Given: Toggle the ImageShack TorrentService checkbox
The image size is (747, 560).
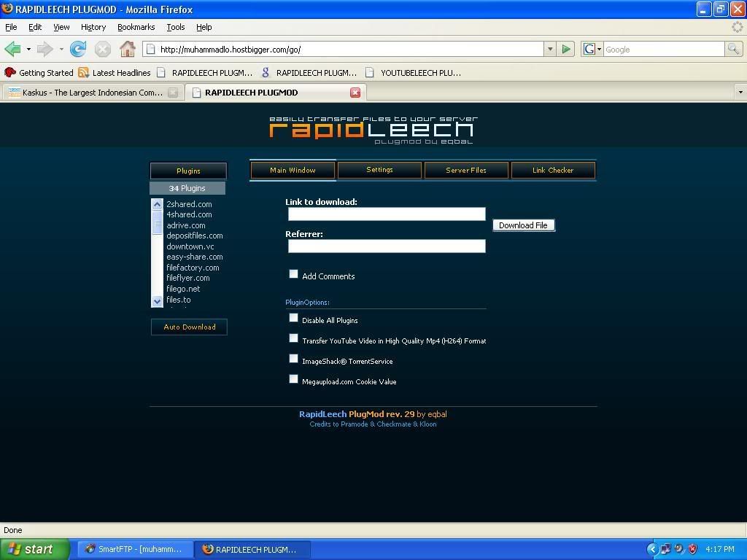Looking at the screenshot, I should pos(293,359).
